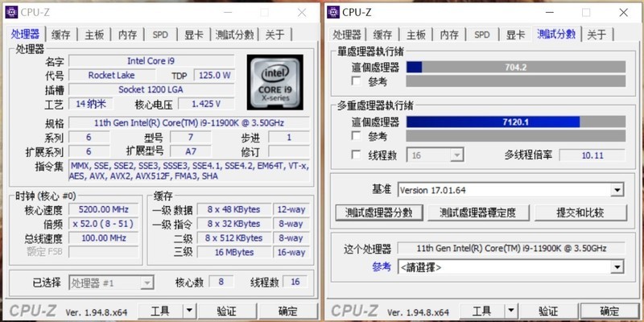Click the 名字 field Intel Core i9
The height and width of the screenshot is (322, 644).
(151, 61)
